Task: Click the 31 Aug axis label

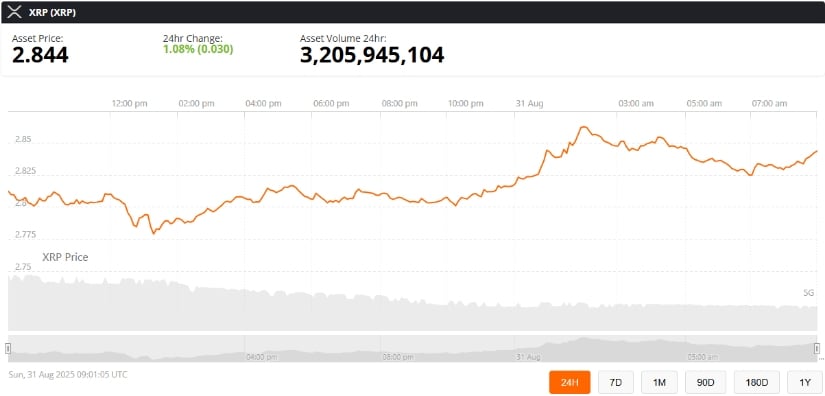Action: click(x=529, y=104)
